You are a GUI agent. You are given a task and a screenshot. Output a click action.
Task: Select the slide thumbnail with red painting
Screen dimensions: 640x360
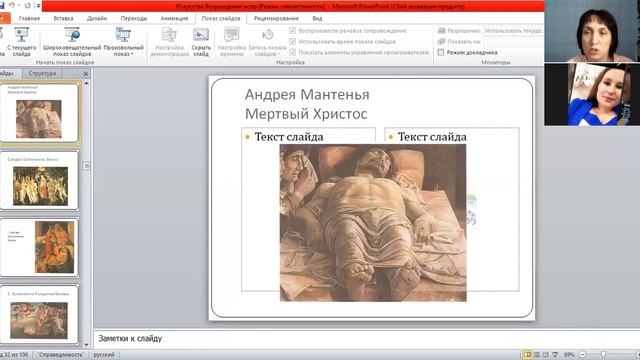(x=40, y=247)
